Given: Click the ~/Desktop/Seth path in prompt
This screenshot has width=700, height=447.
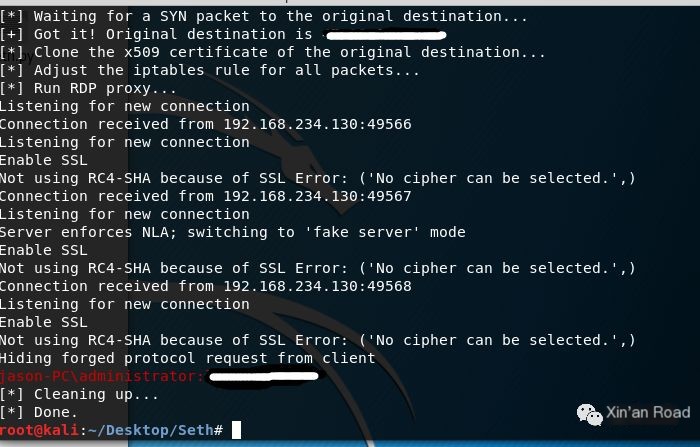Looking at the screenshot, I should pos(151,430).
